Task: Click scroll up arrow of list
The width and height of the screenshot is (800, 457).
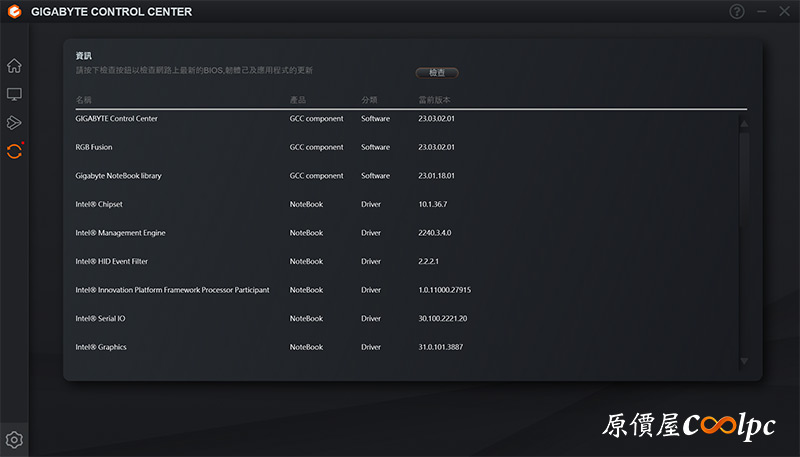Action: [x=744, y=123]
